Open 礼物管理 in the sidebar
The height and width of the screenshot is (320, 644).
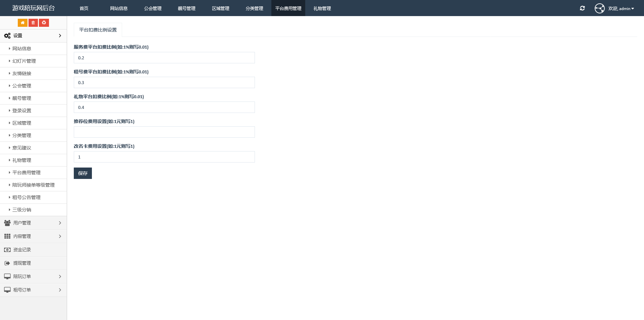coord(34,160)
